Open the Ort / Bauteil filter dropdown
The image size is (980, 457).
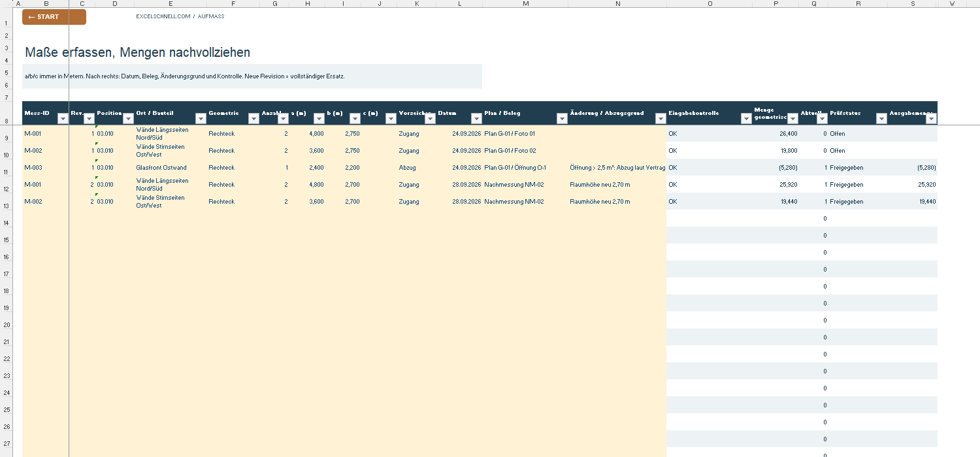201,119
